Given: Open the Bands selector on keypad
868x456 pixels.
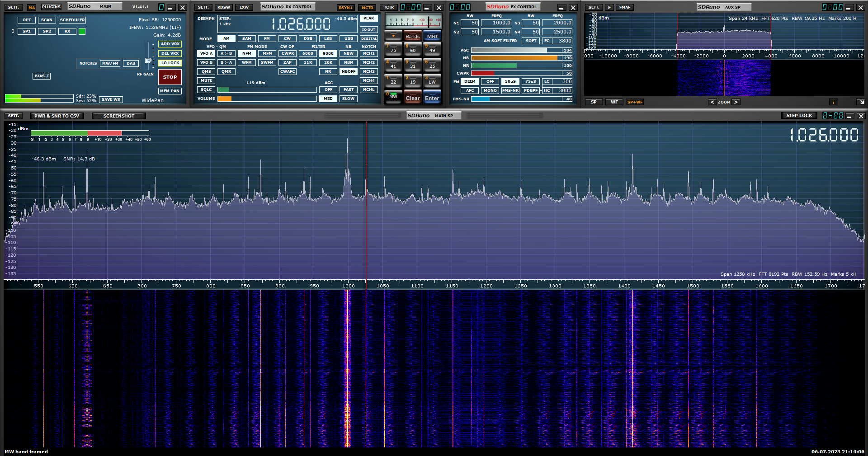Looking at the screenshot, I should pyautogui.click(x=412, y=36).
